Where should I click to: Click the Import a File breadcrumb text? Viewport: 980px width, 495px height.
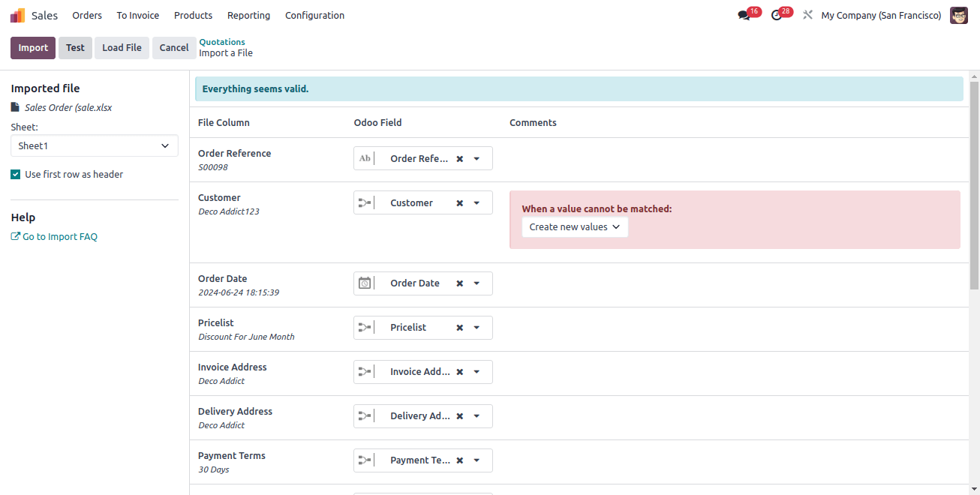tap(226, 53)
